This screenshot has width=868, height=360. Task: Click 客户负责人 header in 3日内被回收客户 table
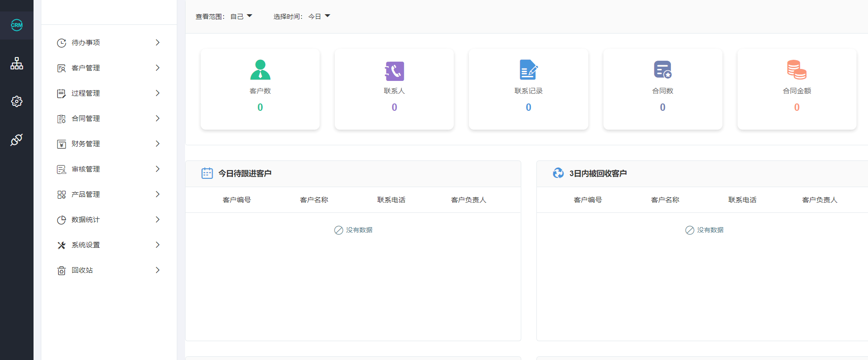point(820,200)
